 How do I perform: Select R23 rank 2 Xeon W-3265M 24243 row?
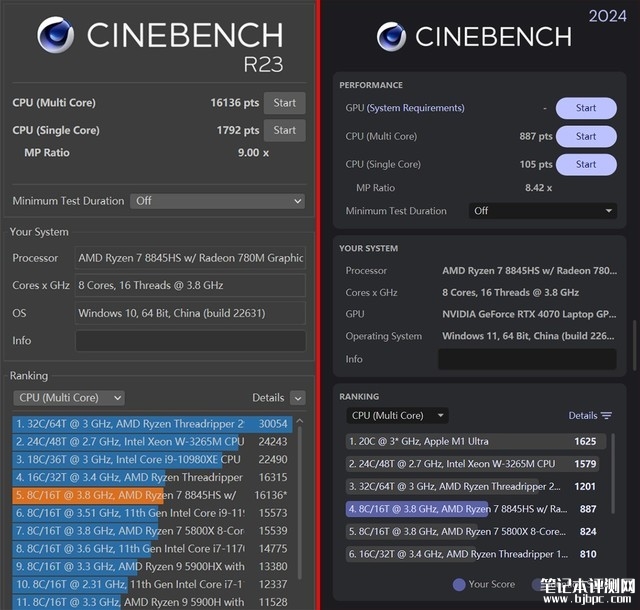pyautogui.click(x=152, y=442)
